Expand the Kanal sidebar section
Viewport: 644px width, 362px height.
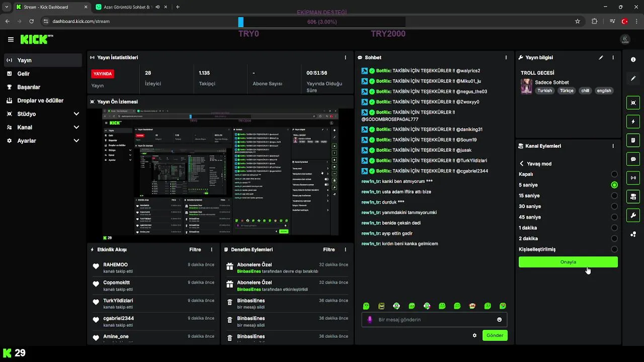[x=43, y=127]
